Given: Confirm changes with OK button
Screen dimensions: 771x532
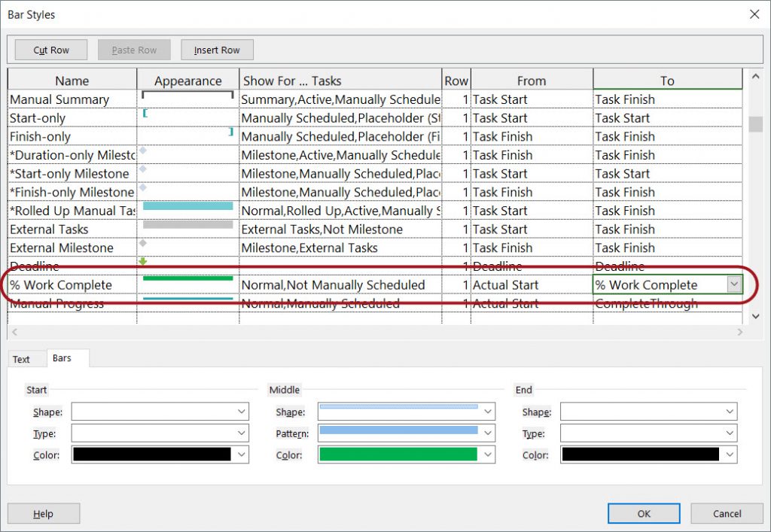Looking at the screenshot, I should [644, 513].
